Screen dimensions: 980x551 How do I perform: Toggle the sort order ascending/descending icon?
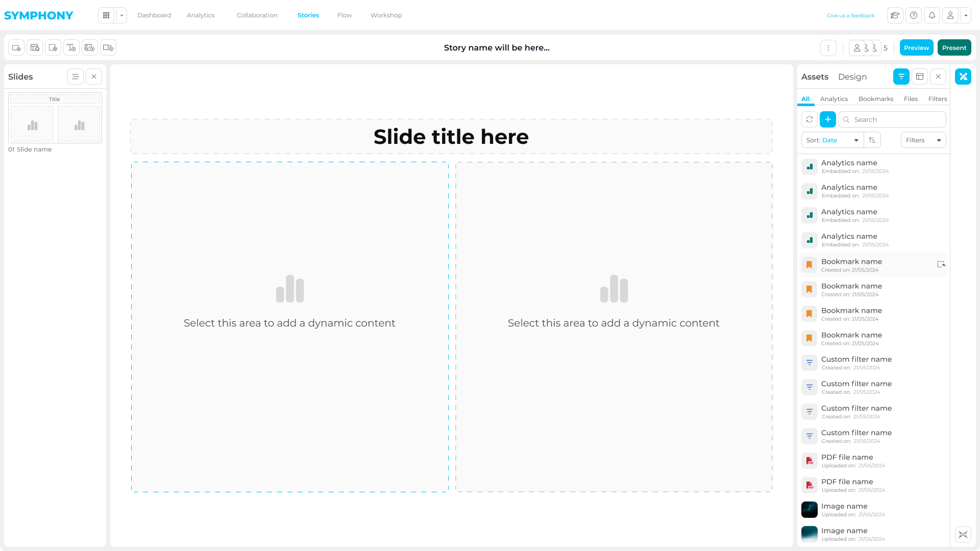873,140
